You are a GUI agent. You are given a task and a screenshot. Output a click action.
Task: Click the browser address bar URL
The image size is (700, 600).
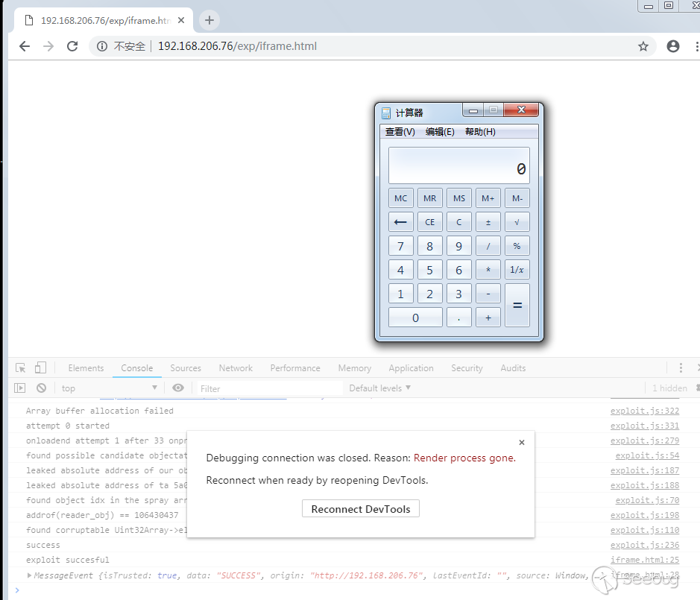tap(237, 46)
